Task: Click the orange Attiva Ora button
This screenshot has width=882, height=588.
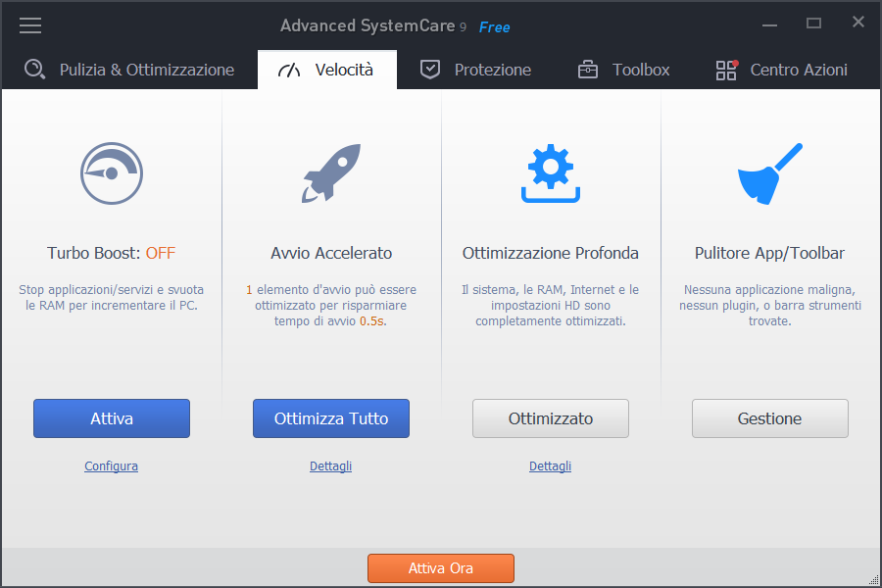Action: 441,568
